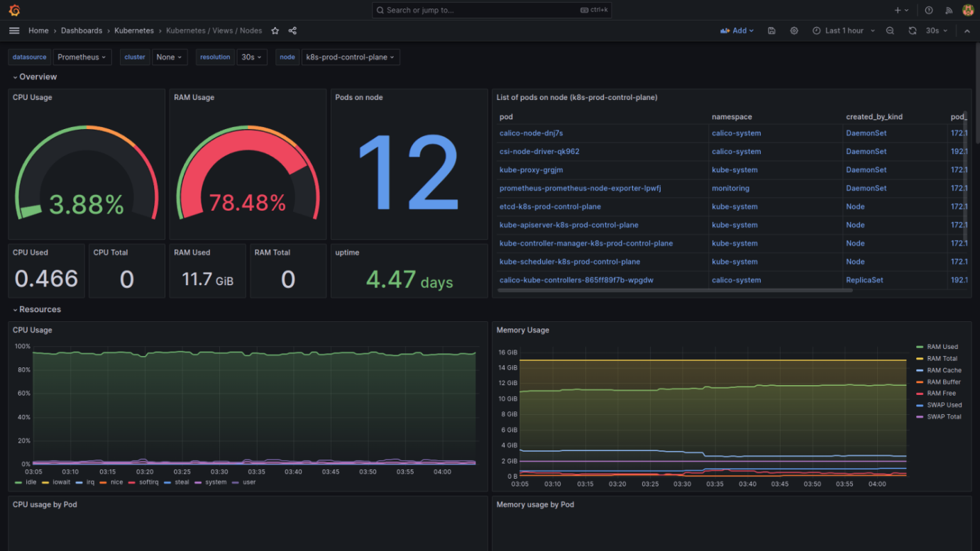Open kube-proxy-grgjm pod link
Viewport: 980px width, 551px height.
click(x=531, y=169)
